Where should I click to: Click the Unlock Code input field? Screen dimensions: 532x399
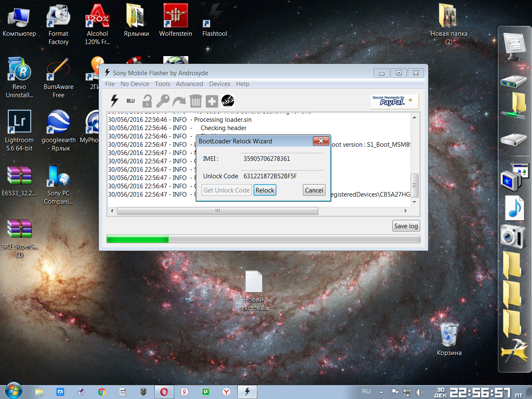coord(282,176)
